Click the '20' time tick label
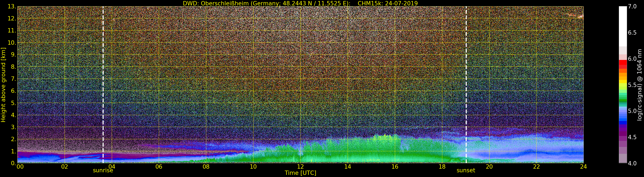Image resolution: width=644 pixels, height=177 pixels. pyautogui.click(x=489, y=166)
